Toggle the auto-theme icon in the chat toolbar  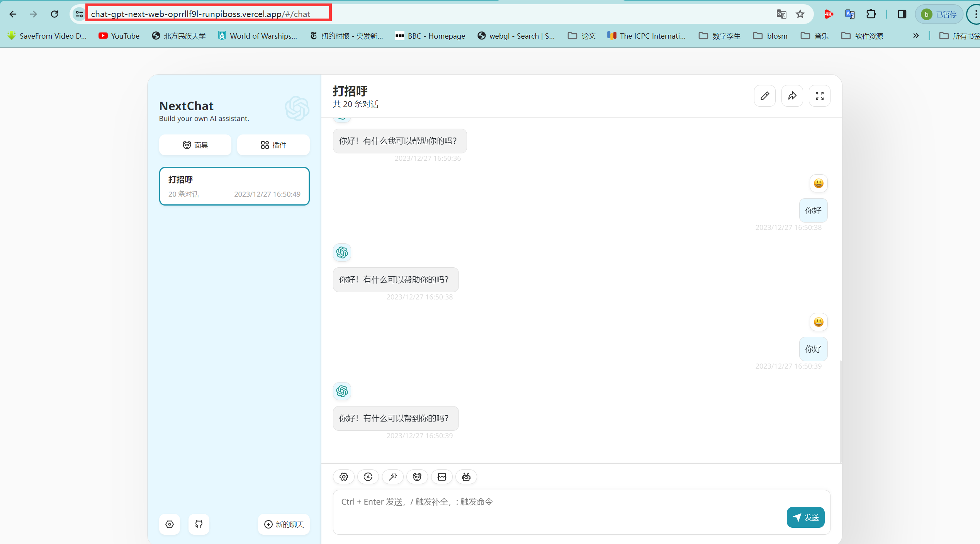click(368, 476)
